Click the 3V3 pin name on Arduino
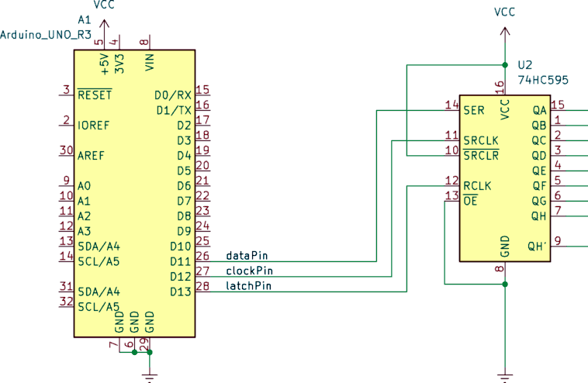The width and height of the screenshot is (588, 383). point(119,64)
